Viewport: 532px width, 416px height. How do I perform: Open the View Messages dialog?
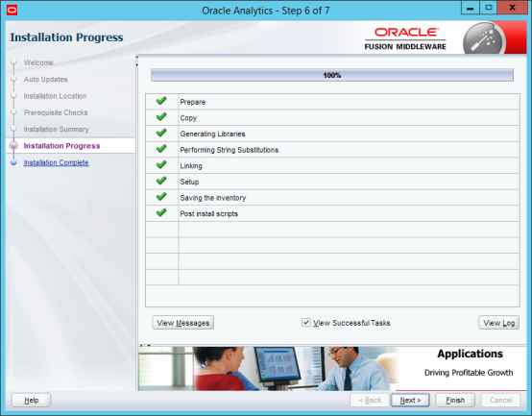[x=182, y=323]
